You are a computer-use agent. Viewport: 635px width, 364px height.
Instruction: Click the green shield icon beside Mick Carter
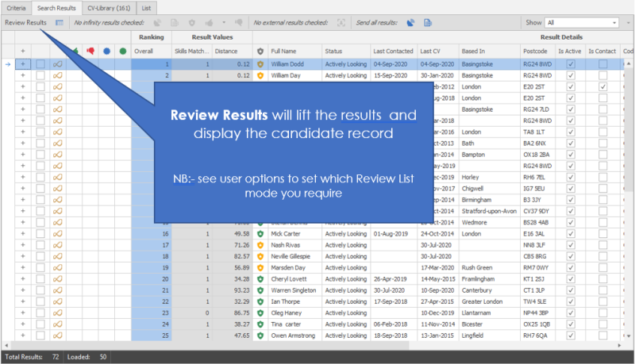click(260, 235)
